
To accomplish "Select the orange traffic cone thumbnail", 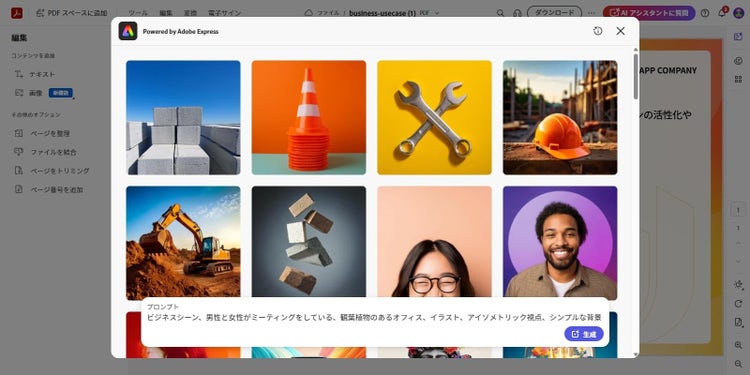I will pyautogui.click(x=309, y=117).
